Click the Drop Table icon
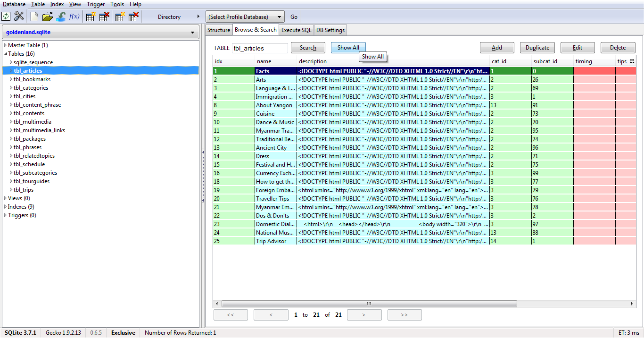The image size is (644, 338). click(x=103, y=16)
